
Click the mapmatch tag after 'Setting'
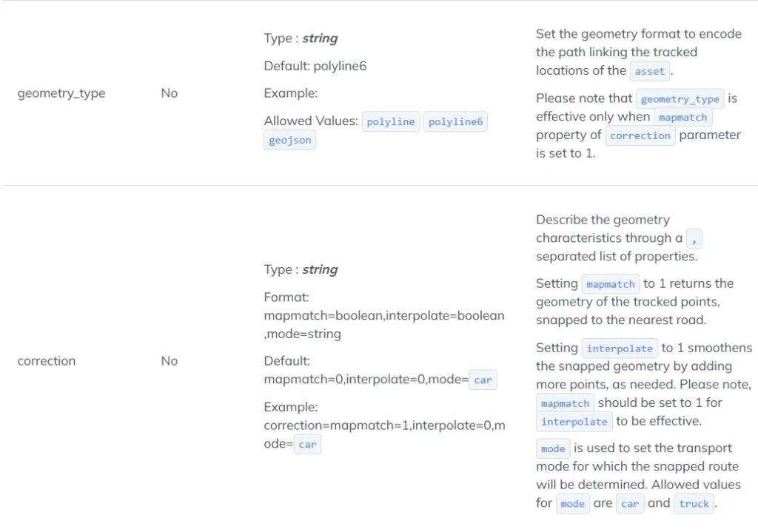(x=611, y=284)
